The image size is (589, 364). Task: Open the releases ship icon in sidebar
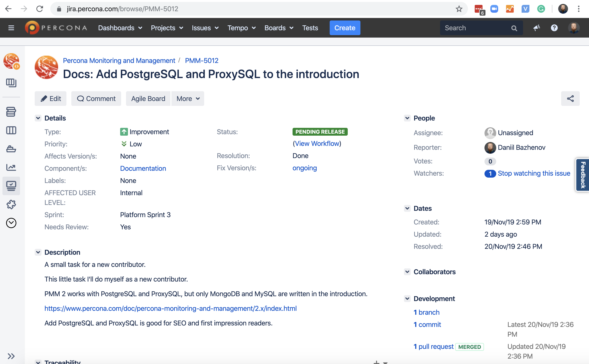tap(11, 149)
